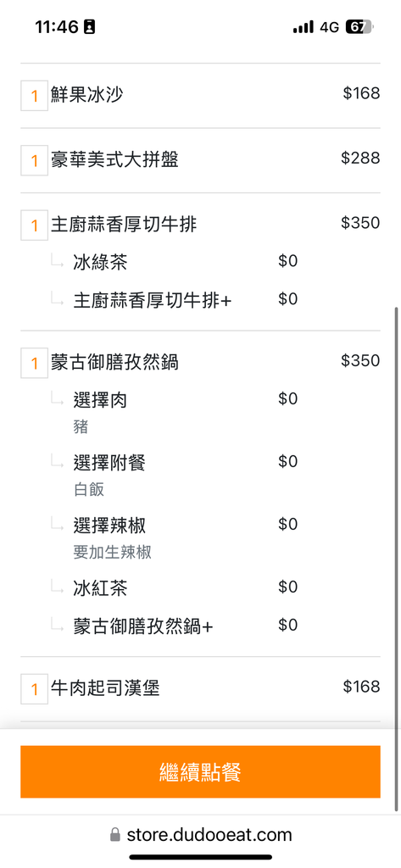The image size is (401, 868).
Task: Click the orange 繼續點餐 button
Action: 200,771
